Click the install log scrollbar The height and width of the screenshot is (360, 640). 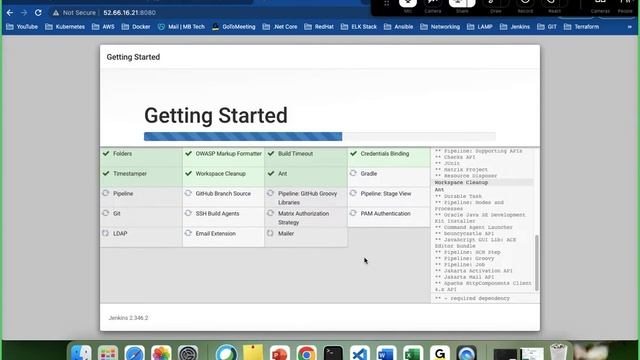537,262
